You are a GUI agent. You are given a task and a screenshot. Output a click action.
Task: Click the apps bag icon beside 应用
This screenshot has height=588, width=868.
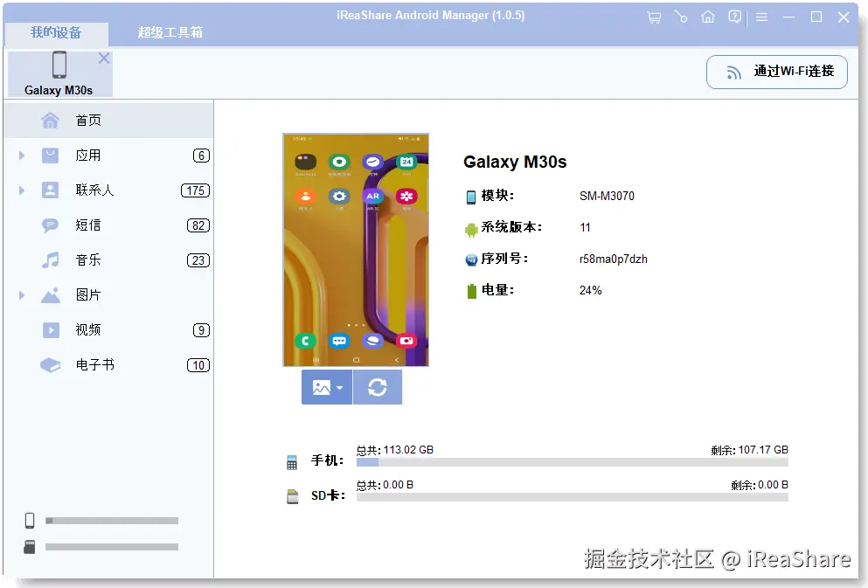click(51, 156)
